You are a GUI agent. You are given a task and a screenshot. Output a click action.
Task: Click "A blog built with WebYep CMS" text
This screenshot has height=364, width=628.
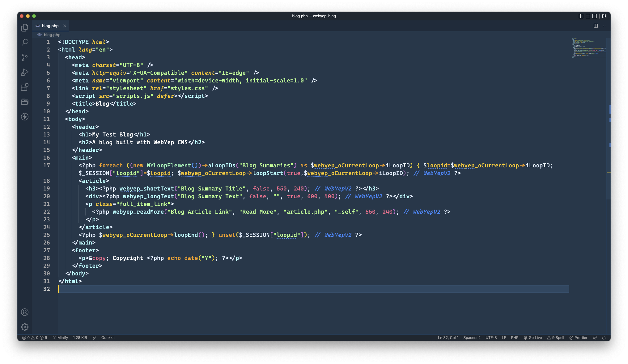point(140,142)
